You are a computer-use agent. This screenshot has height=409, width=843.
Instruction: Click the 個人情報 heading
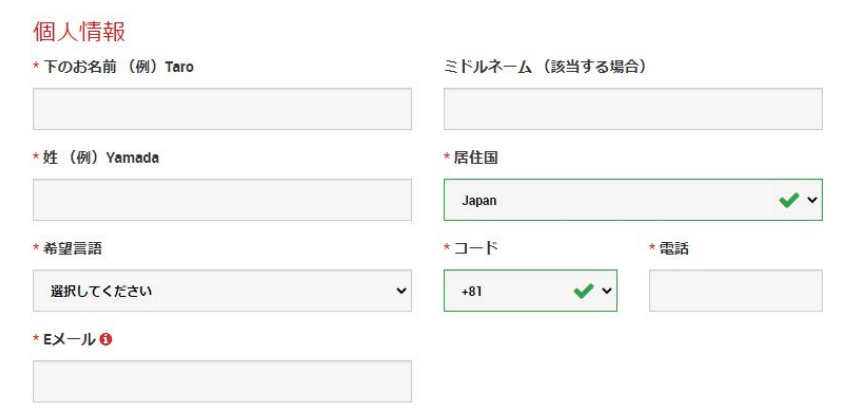tap(80, 32)
